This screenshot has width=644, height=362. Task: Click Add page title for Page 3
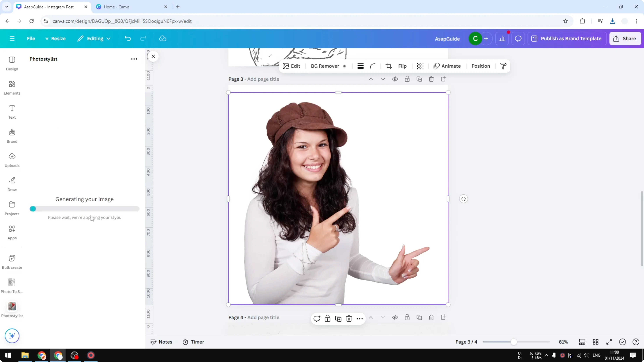[x=263, y=79]
